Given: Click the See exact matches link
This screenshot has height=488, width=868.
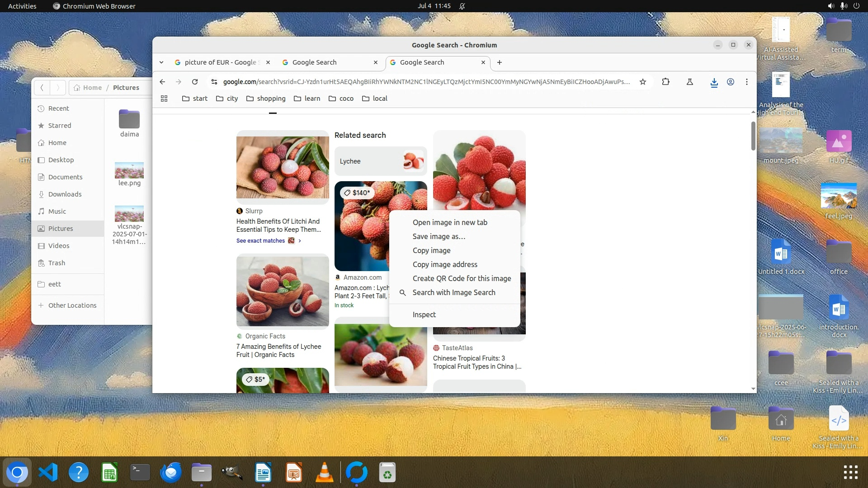Looking at the screenshot, I should [x=260, y=241].
